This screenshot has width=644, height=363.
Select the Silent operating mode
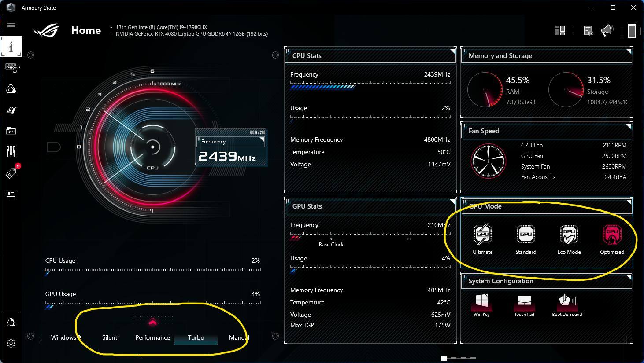[x=110, y=337]
